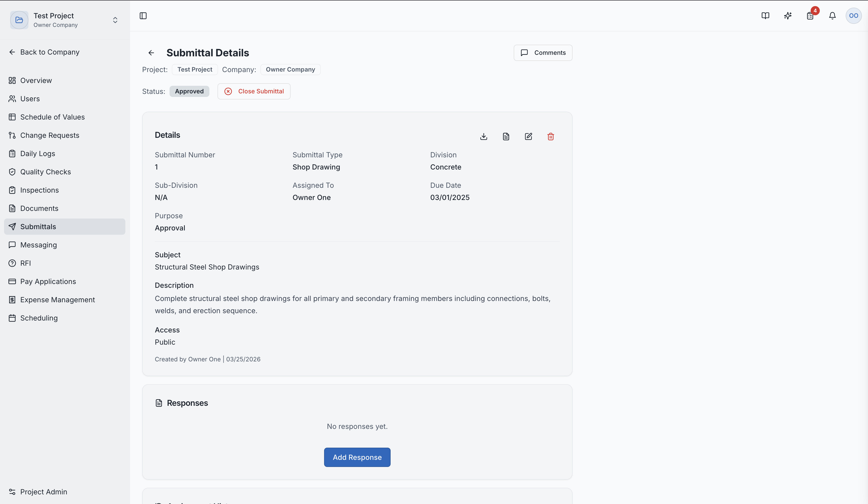Screen dimensions: 868x504
Task: Click the Owner Company badge
Action: coord(290,69)
